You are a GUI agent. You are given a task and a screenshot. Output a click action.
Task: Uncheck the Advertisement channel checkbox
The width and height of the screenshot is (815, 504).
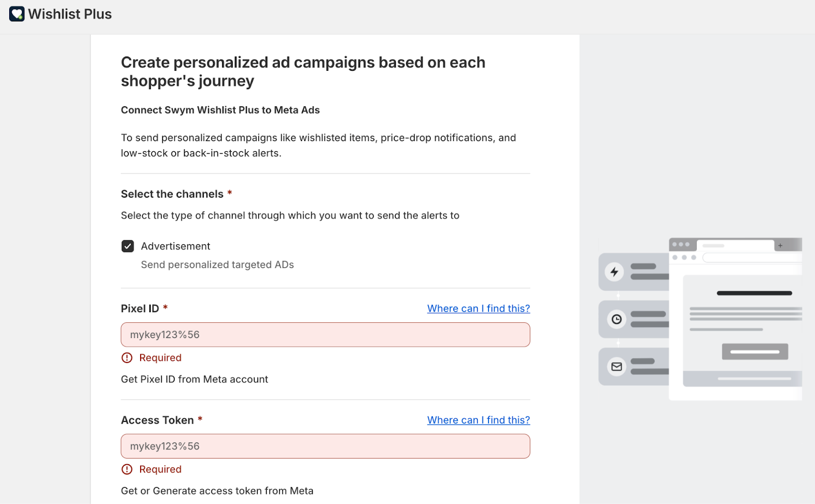click(128, 246)
